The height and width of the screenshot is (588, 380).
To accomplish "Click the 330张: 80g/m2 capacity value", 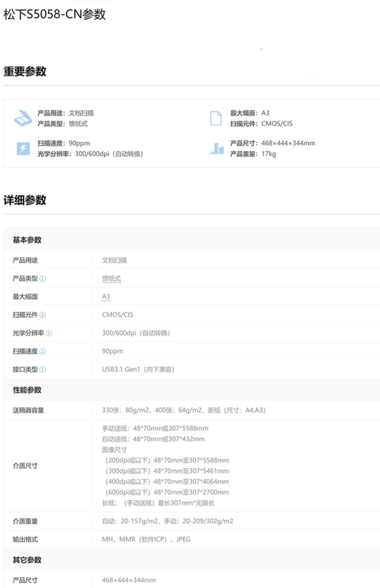I will 184,410.
